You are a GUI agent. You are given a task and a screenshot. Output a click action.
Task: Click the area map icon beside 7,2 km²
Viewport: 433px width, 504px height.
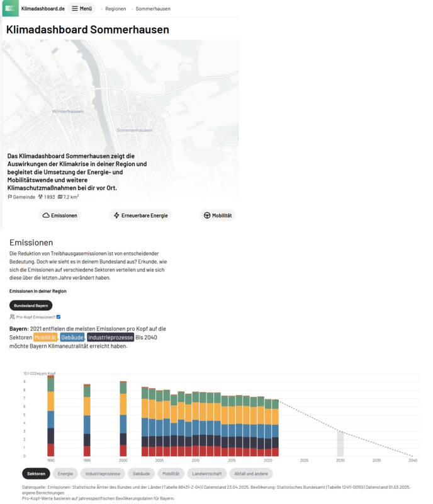tap(60, 197)
